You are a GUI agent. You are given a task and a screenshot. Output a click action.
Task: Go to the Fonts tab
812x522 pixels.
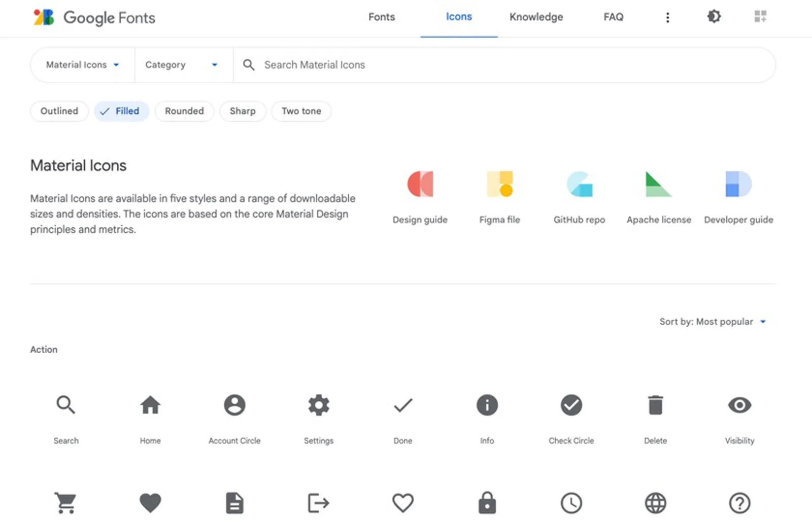tap(382, 17)
